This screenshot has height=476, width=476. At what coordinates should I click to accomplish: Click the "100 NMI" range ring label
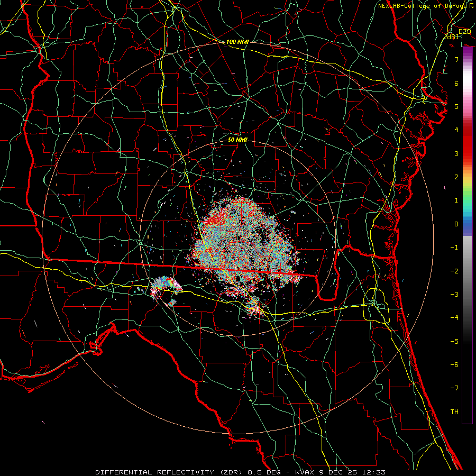tap(237, 42)
